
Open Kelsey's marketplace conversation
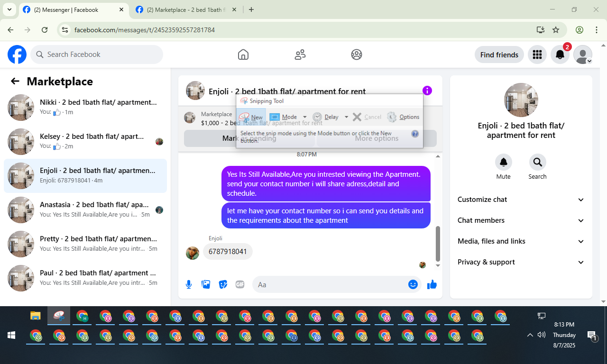click(85, 142)
